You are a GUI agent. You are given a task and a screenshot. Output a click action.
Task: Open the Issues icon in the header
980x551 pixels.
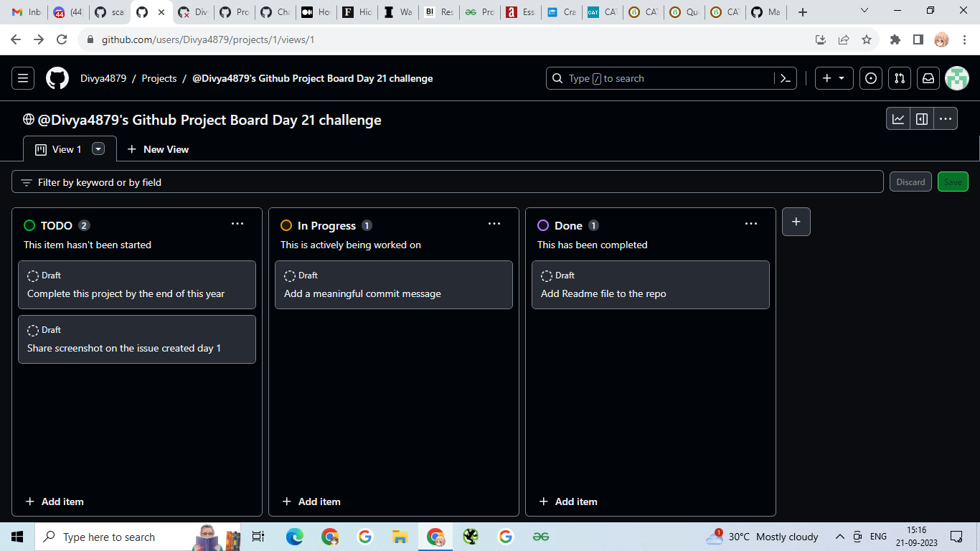coord(870,78)
